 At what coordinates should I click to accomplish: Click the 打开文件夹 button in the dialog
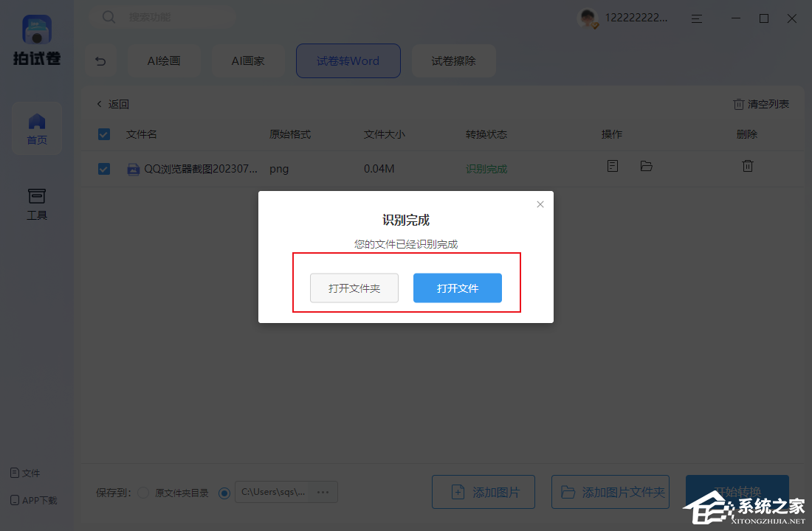point(354,288)
